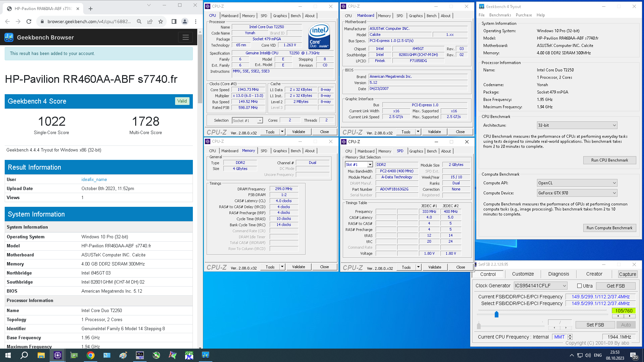Decrease FSB step with left arrow under 105/760

tap(618, 316)
